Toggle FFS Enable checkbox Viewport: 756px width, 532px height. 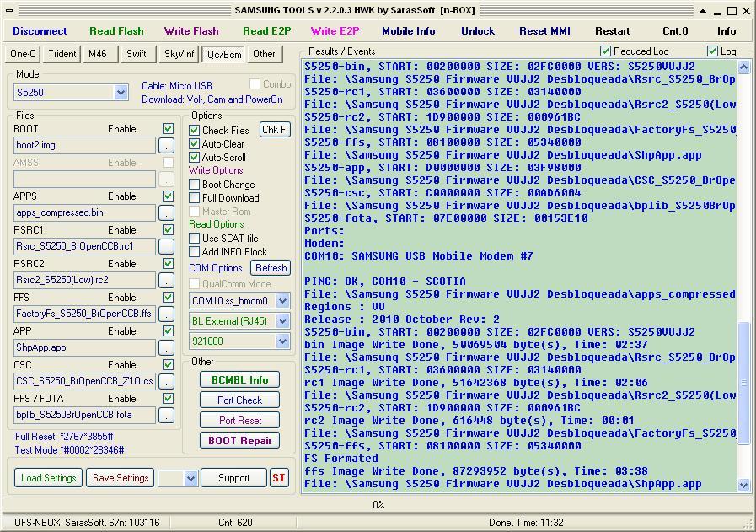pyautogui.click(x=168, y=298)
